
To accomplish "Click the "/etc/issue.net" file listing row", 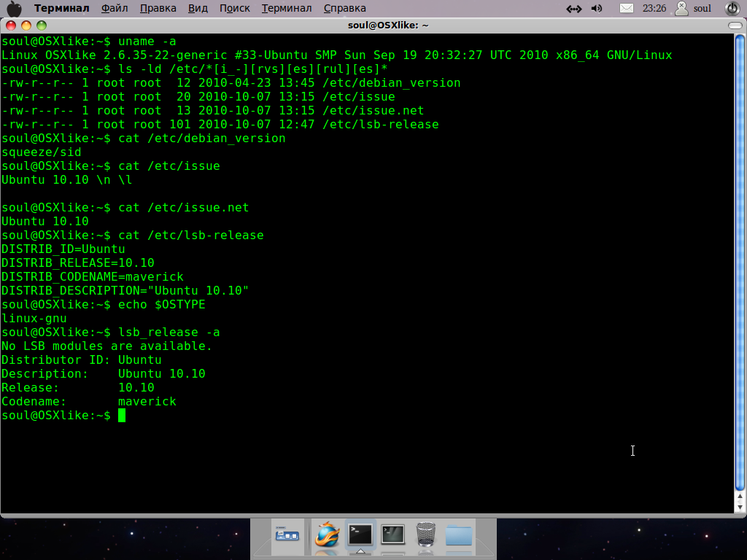I will [x=213, y=111].
